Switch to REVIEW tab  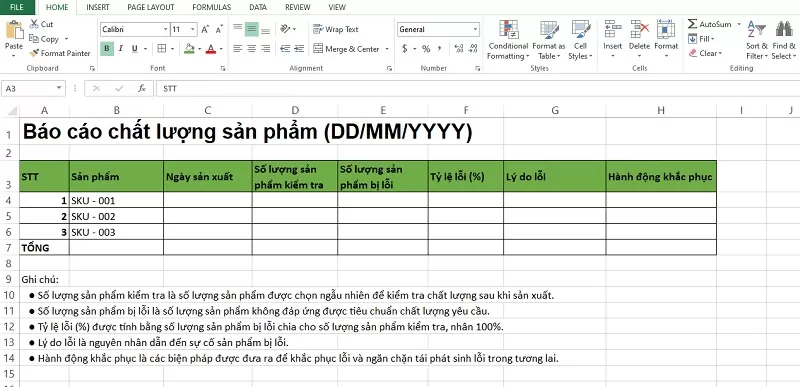[x=297, y=7]
